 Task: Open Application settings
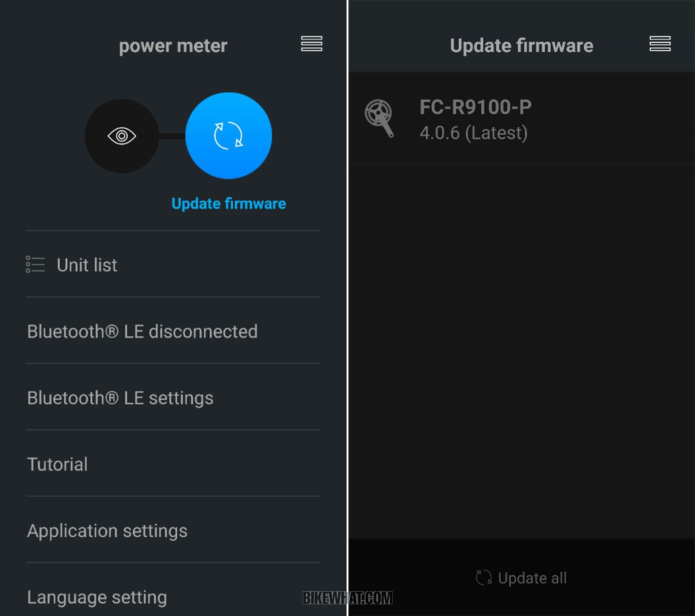pyautogui.click(x=173, y=530)
